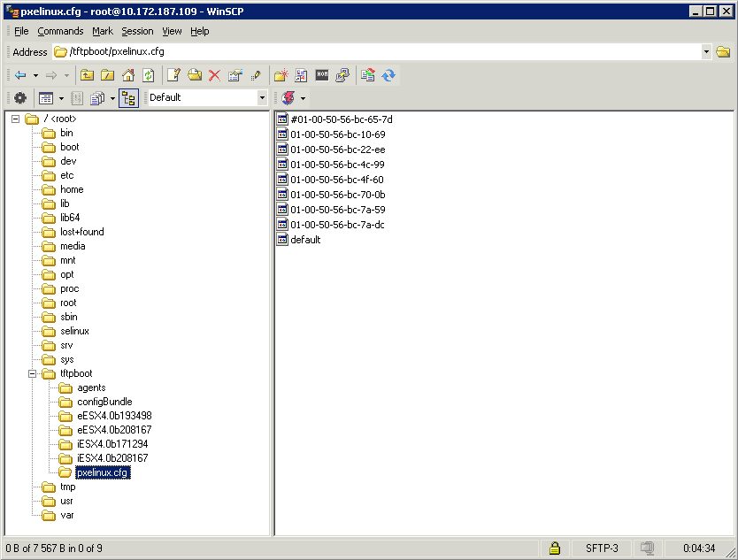Click the red Delete icon
This screenshot has width=738, height=560.
215,75
